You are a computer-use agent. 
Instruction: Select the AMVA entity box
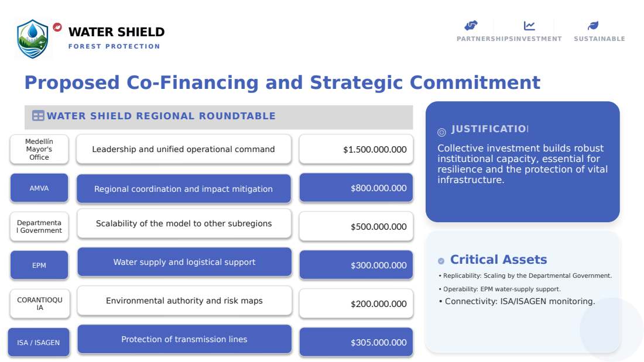(x=39, y=188)
